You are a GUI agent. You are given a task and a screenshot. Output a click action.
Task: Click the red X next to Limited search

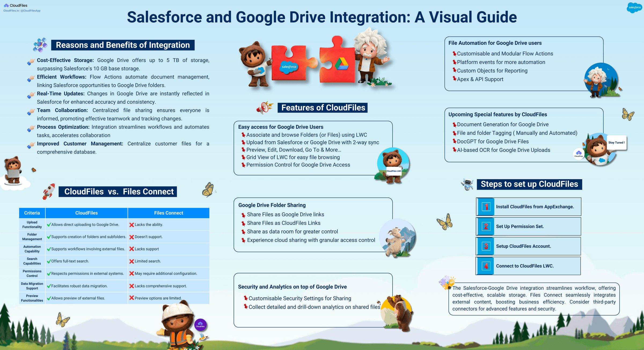point(131,261)
